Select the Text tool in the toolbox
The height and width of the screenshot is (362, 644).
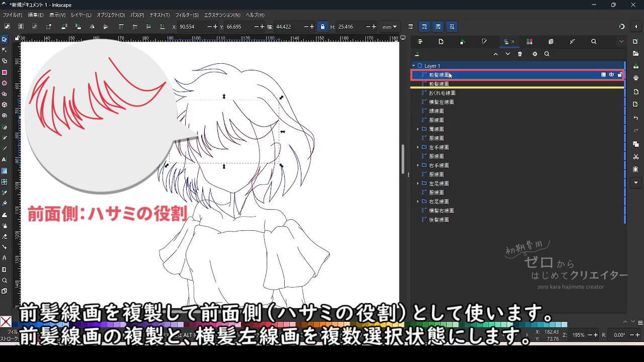point(5,159)
